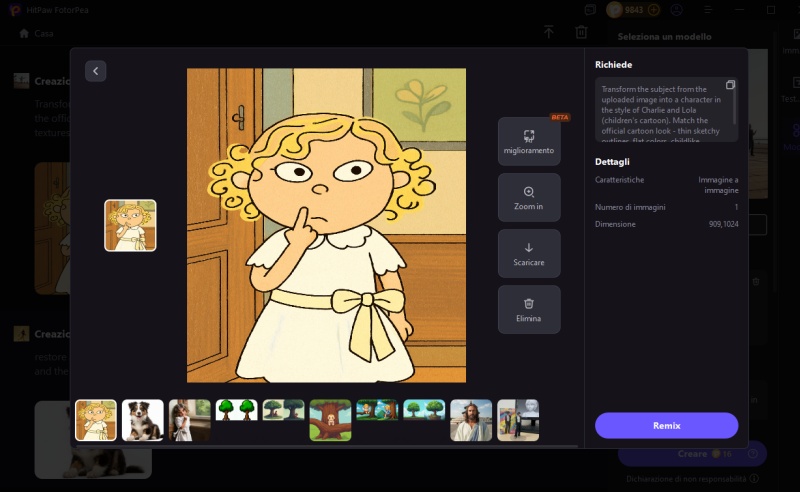This screenshot has height=492, width=800.
Task: Select the cartoon girl thumbnail in strip
Action: (96, 420)
